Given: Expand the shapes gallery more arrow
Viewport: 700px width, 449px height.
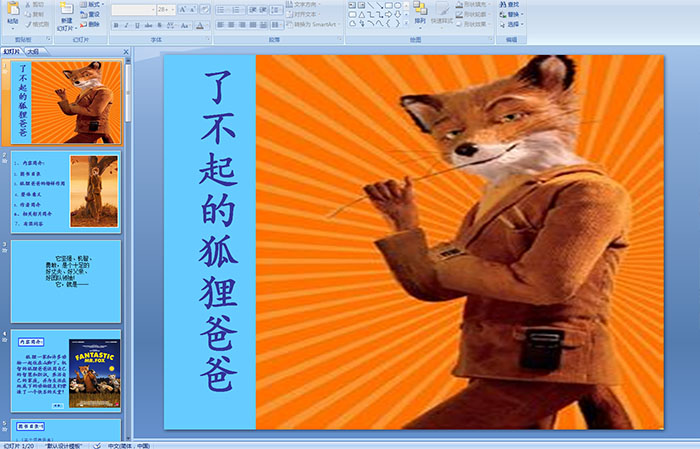Looking at the screenshot, I should (x=406, y=23).
